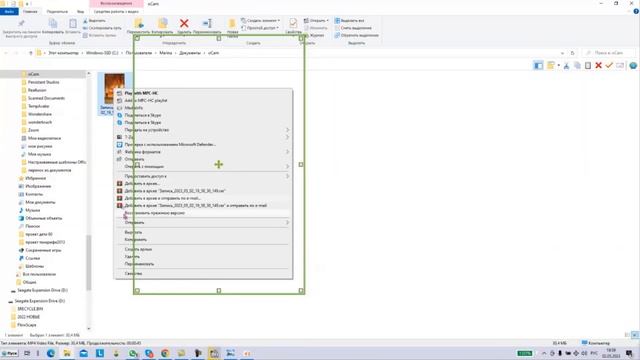Screen dimensions: 640x360
Task: Click the preview pane icon in right toolbar
Action: coord(538,65)
